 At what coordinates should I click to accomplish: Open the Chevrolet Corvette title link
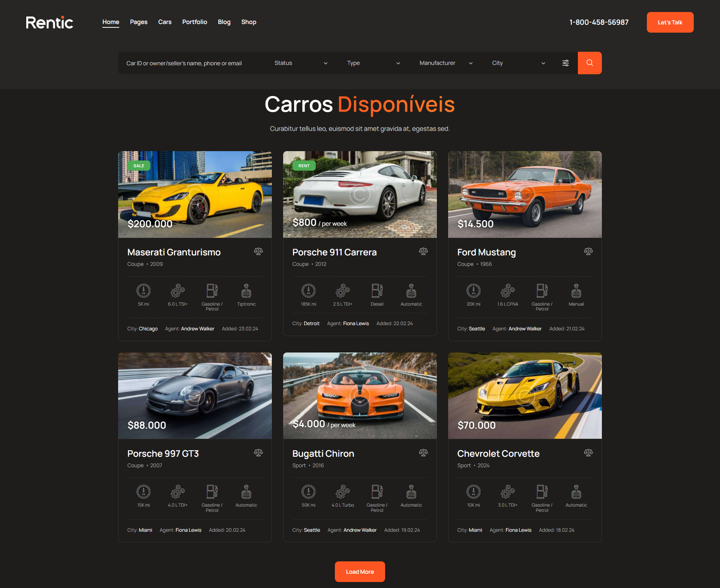tap(498, 454)
